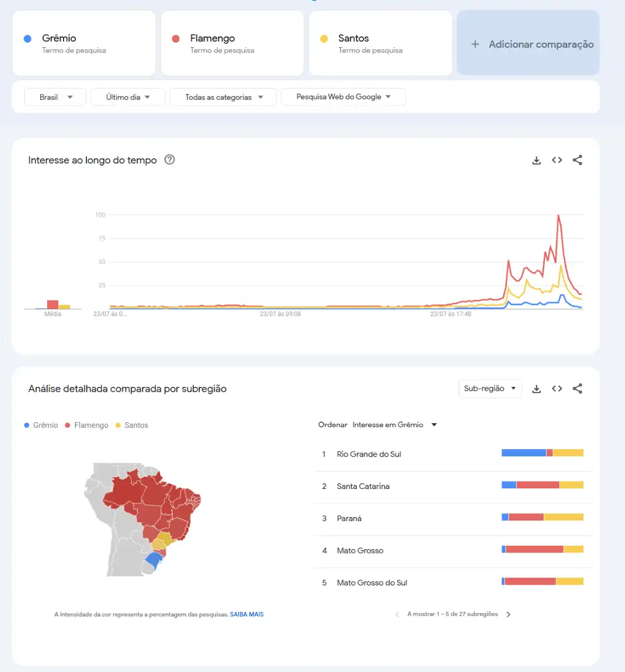Image resolution: width=625 pixels, height=672 pixels.
Task: Open Todas as categorias dropdown
Action: tap(223, 97)
